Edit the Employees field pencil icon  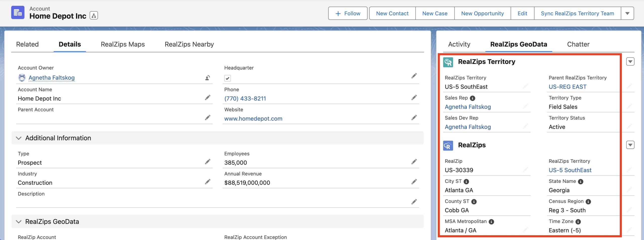414,162
